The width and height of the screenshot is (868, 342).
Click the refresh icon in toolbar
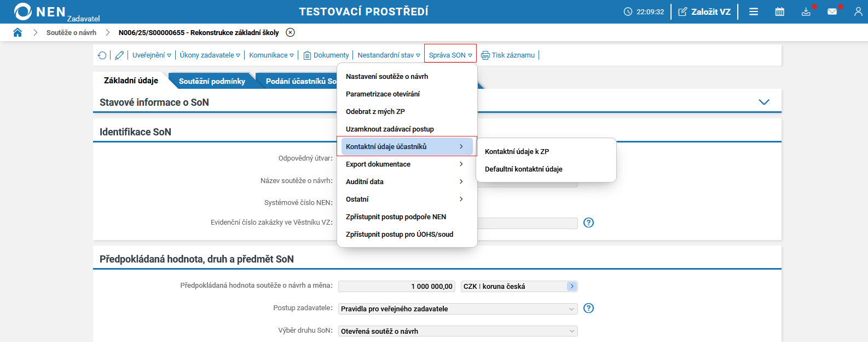point(102,55)
